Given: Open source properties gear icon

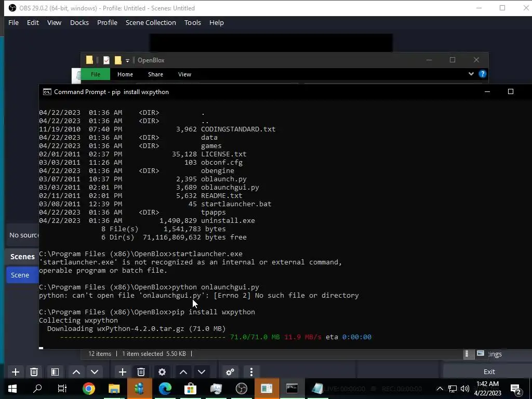Looking at the screenshot, I should click(x=162, y=372).
